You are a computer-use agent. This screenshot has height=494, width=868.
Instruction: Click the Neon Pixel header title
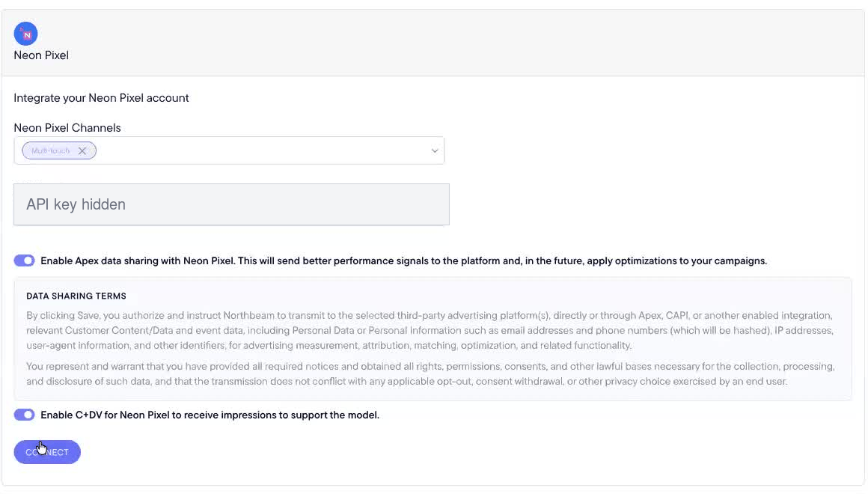pos(41,55)
